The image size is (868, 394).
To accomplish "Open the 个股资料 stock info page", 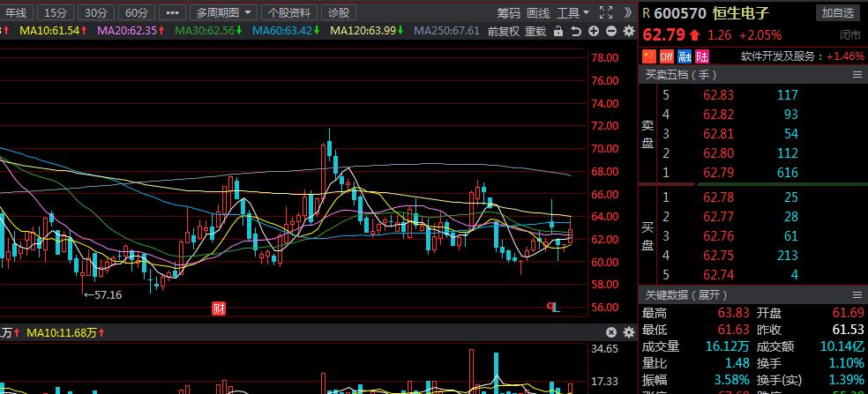I will tap(289, 12).
